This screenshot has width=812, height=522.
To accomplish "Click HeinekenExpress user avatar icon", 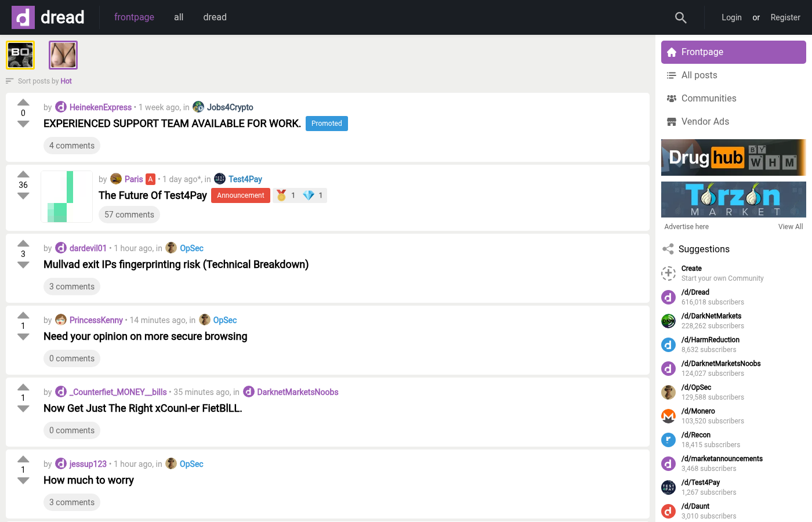I will tap(61, 107).
